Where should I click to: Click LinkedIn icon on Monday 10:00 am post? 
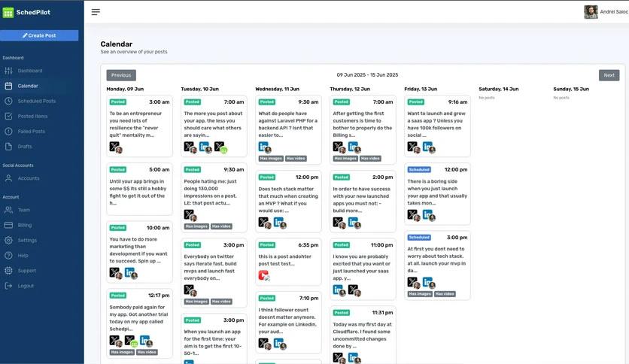pos(131,274)
